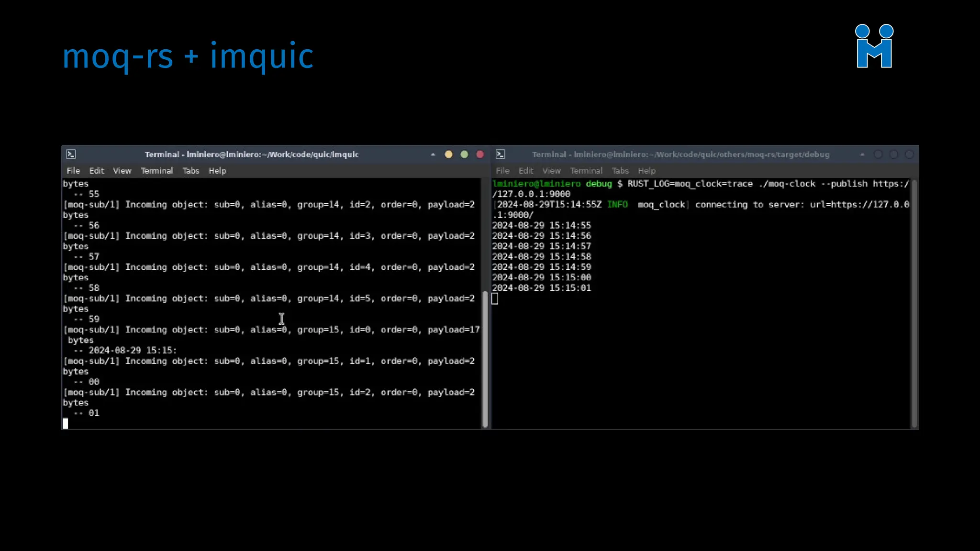The width and height of the screenshot is (980, 551).
Task: Open Tabs menu in imquic terminal
Action: pos(190,171)
